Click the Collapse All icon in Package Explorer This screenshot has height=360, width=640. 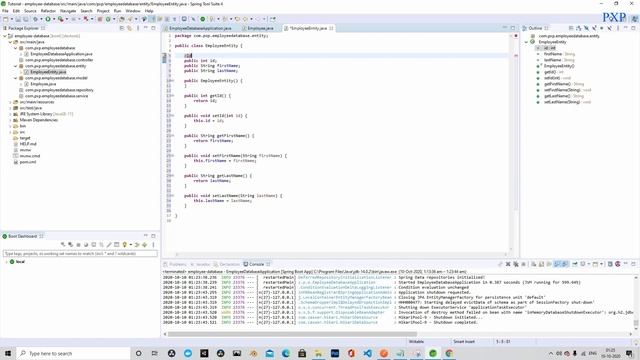tap(122, 28)
